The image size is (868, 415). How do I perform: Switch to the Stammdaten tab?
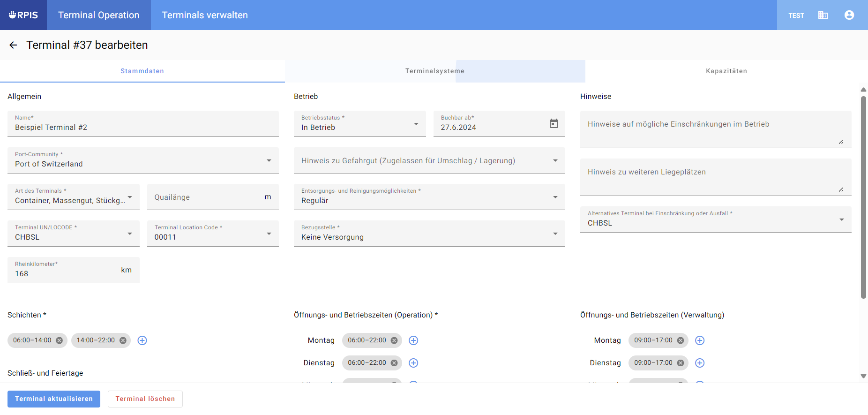click(142, 71)
